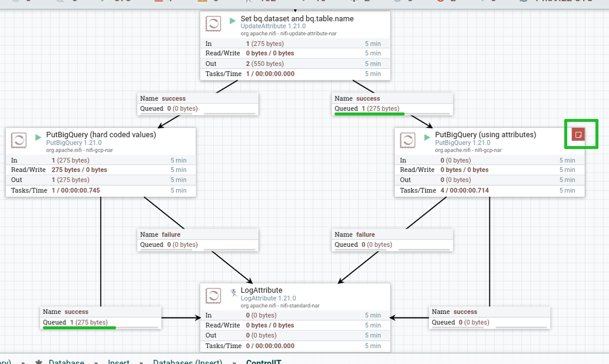Select success connection name into PutBigQuery (hard coded values)
Viewport: 609px width, 364px height.
point(174,99)
